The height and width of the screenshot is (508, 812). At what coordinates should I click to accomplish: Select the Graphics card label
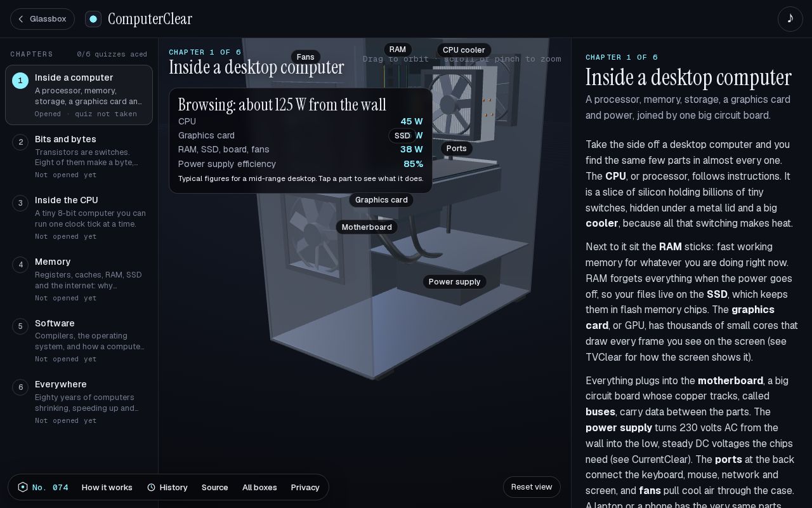381,200
